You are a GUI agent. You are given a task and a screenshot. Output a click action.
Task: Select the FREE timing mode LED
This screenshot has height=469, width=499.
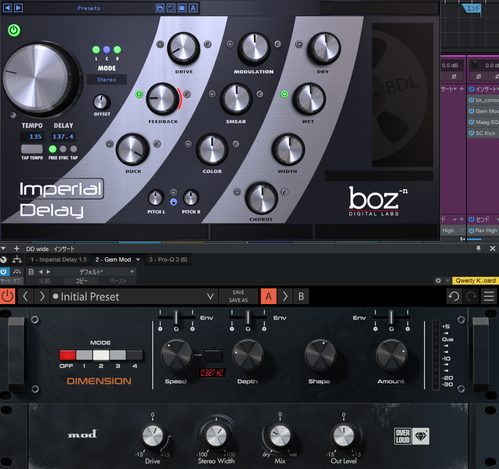pos(53,149)
